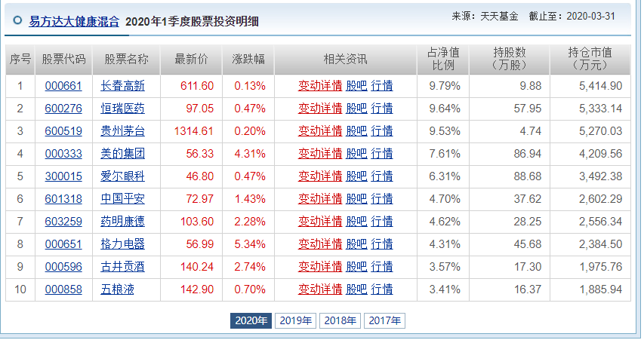
Task: Open stock code 601318
Action: point(63,199)
